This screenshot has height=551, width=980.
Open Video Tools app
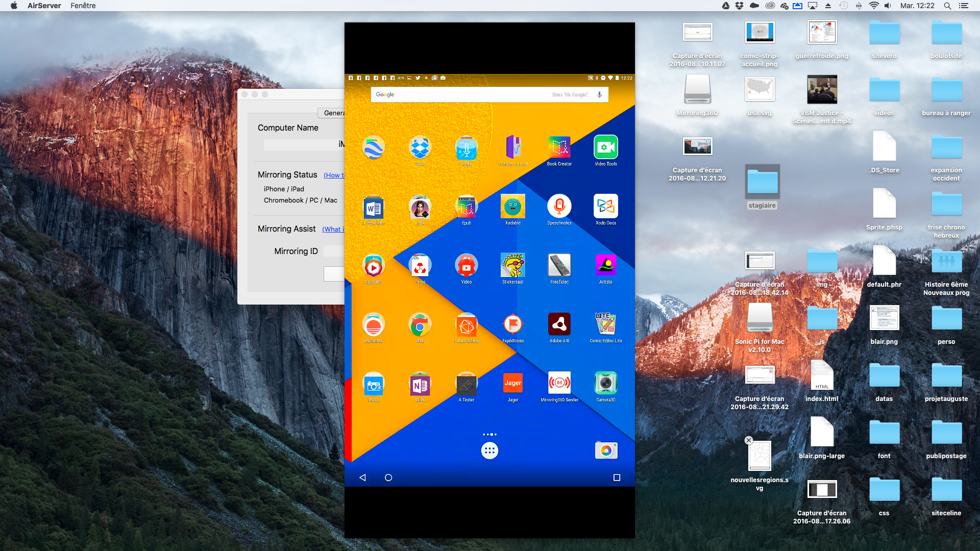pyautogui.click(x=605, y=148)
